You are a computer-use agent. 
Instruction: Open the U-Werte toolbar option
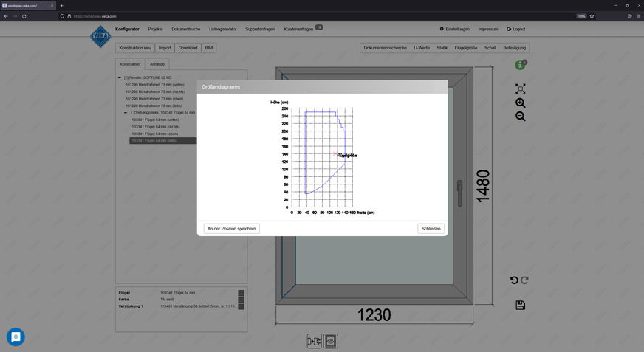[x=422, y=48]
